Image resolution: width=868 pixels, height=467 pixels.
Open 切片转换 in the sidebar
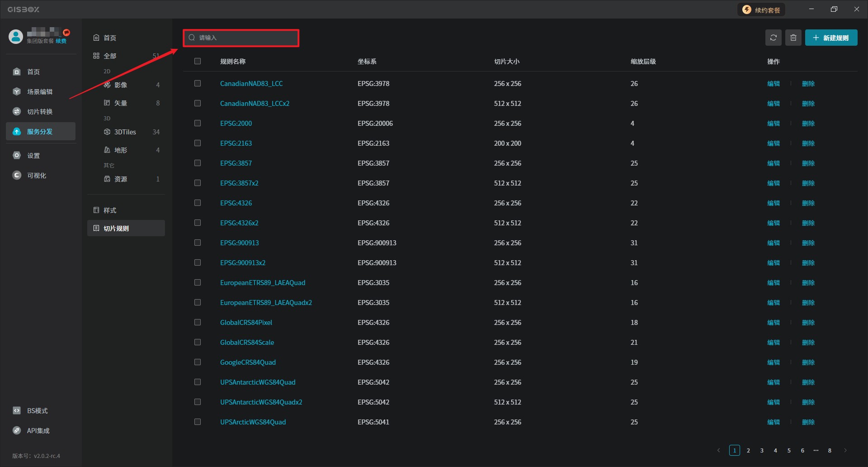pos(40,112)
